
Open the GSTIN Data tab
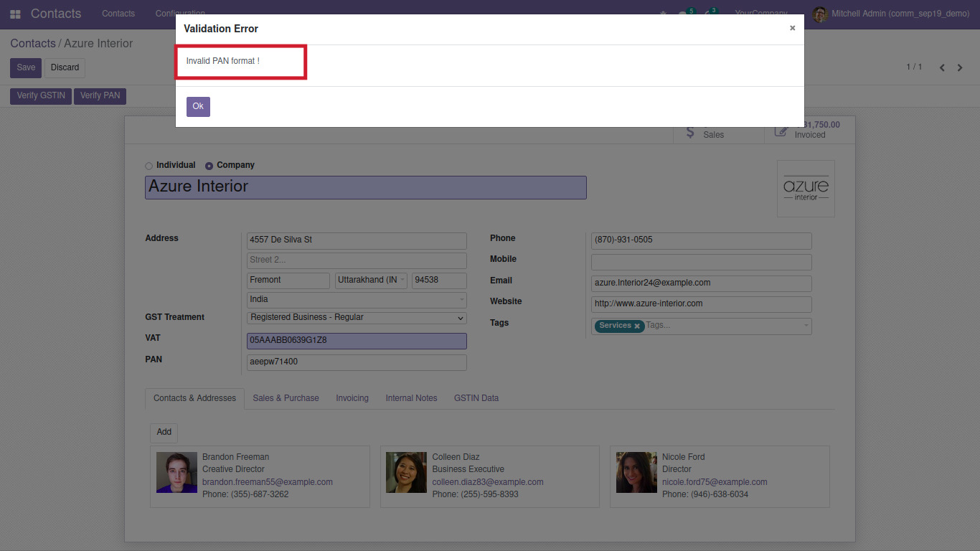click(x=476, y=398)
